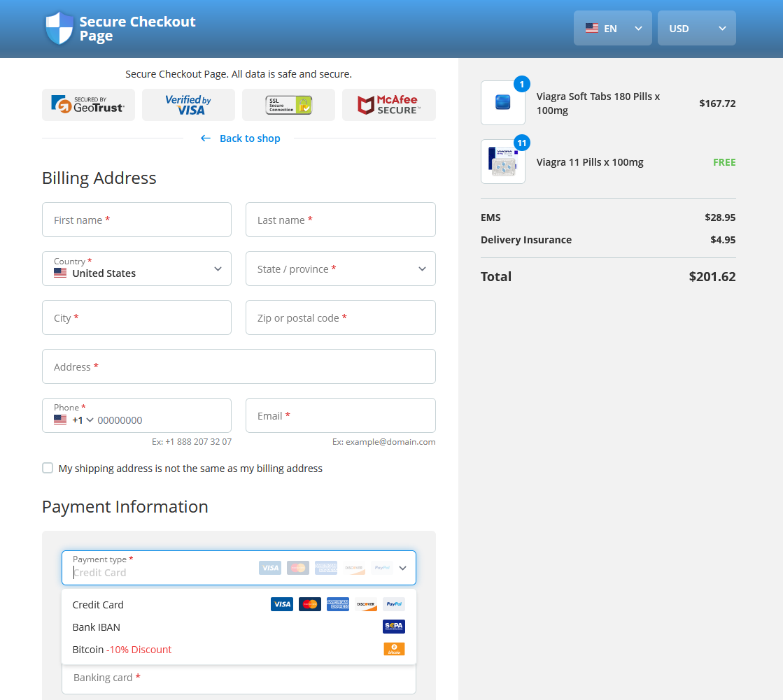
Task: Click the shield logo in the header
Action: tap(59, 28)
